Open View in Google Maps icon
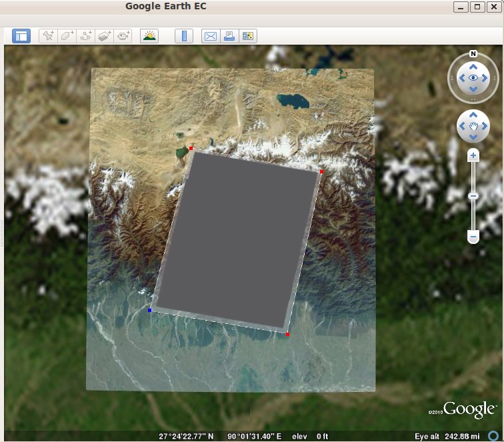The height and width of the screenshot is (442, 504). (x=248, y=36)
